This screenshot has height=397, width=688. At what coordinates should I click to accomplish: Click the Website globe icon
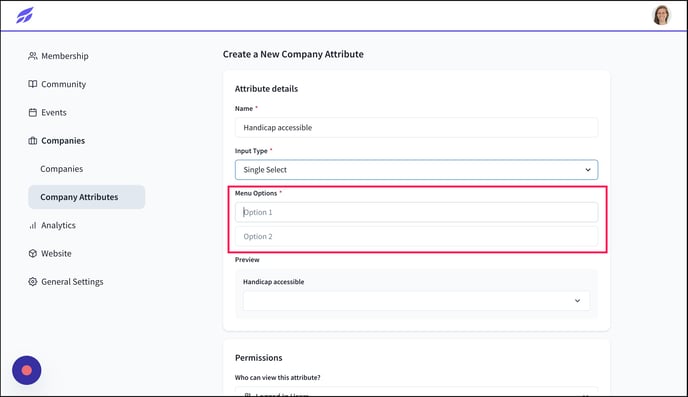coord(32,254)
